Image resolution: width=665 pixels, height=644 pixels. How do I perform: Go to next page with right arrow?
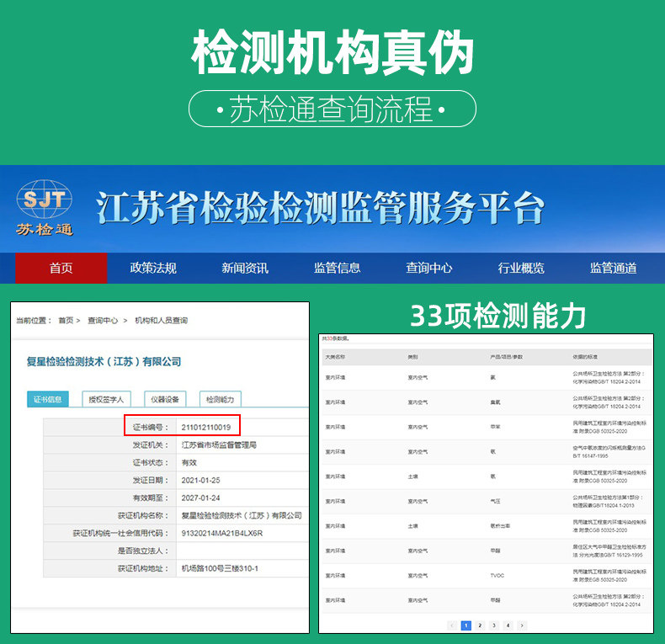522,625
